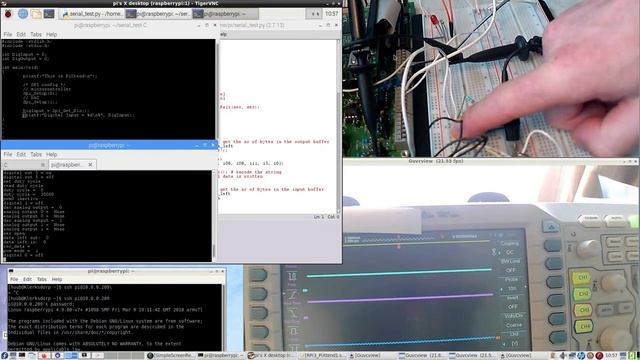
Task: Close the pi@raspber... terminal tab
Action: (91, 164)
